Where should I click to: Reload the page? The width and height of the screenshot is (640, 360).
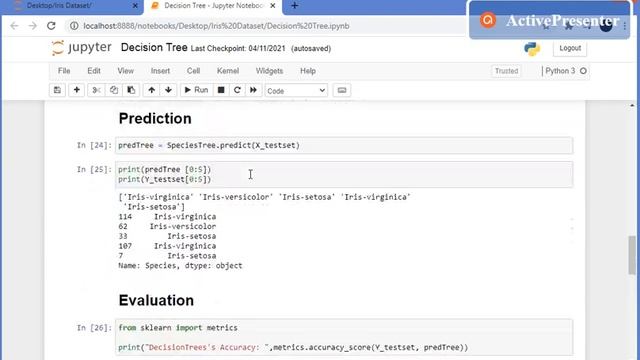coord(51,26)
